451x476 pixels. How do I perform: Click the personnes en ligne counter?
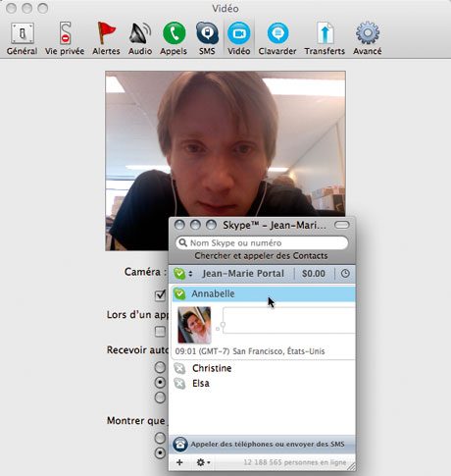point(295,462)
